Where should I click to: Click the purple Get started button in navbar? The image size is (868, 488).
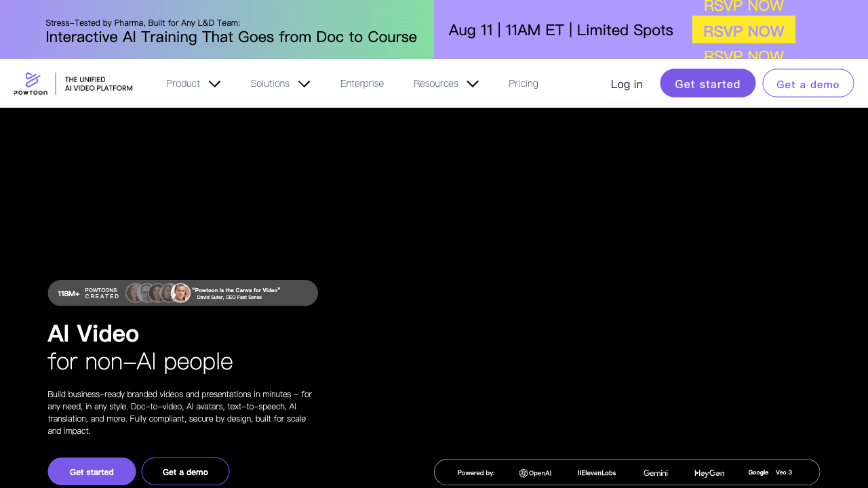(x=708, y=83)
